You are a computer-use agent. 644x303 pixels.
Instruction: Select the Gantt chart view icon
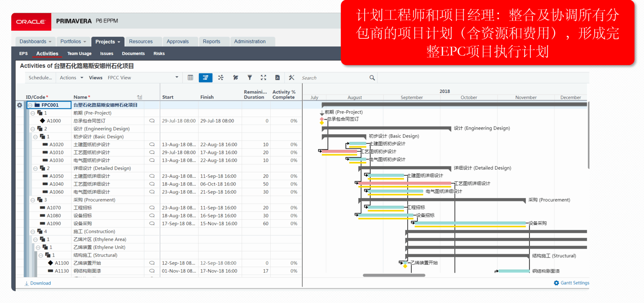point(205,78)
